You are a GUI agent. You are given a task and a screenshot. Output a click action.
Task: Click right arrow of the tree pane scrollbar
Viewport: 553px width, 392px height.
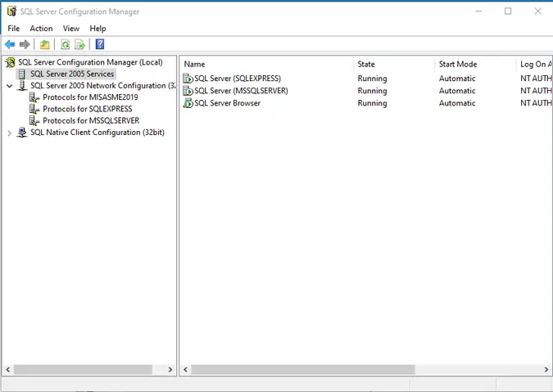pyautogui.click(x=170, y=370)
